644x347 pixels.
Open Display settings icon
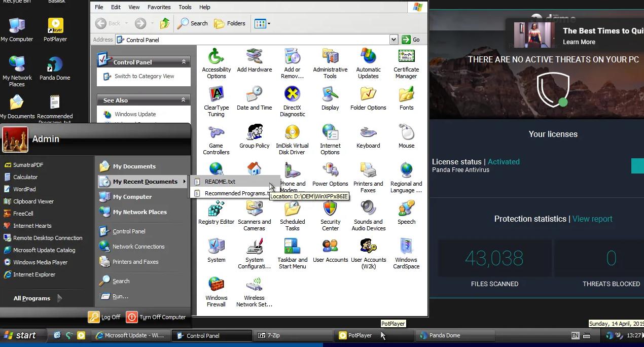pyautogui.click(x=330, y=98)
